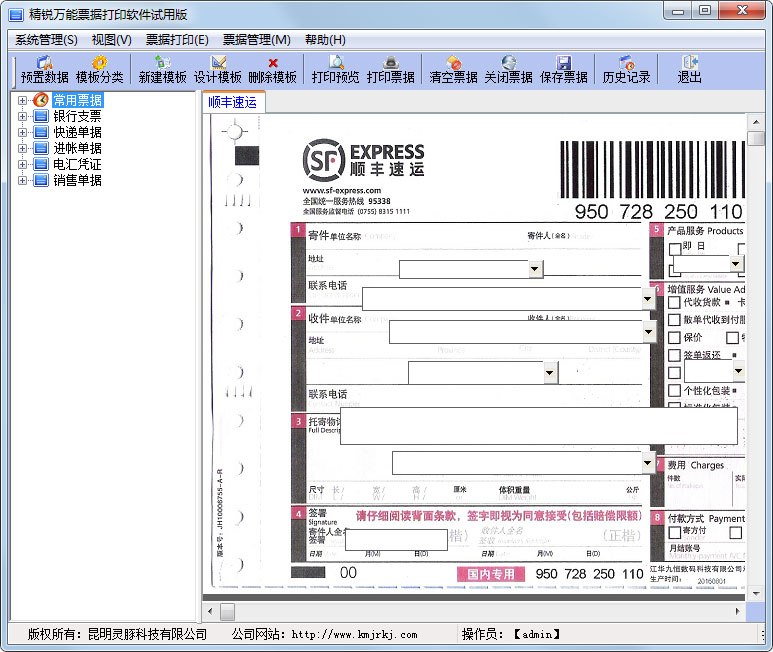
Task: Click the scroll right arrow
Action: pyautogui.click(x=738, y=612)
